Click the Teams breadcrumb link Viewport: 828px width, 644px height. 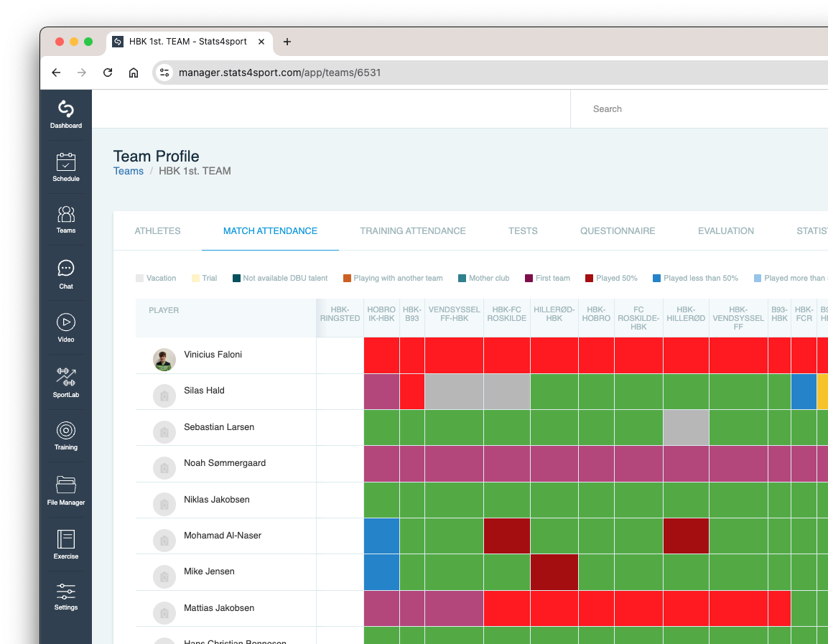point(129,171)
